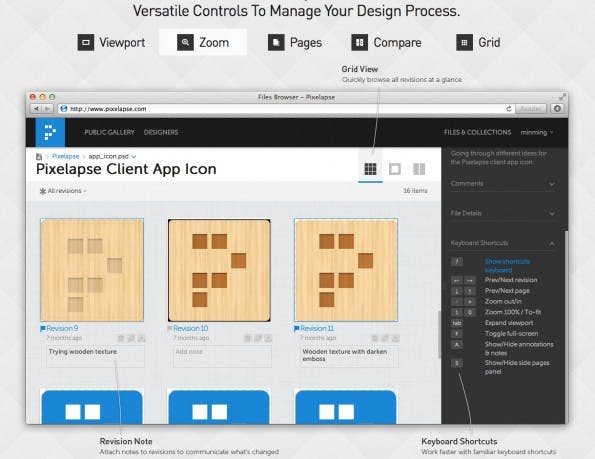Switch to side-by-side compare view icon
The image size is (595, 459).
(419, 169)
